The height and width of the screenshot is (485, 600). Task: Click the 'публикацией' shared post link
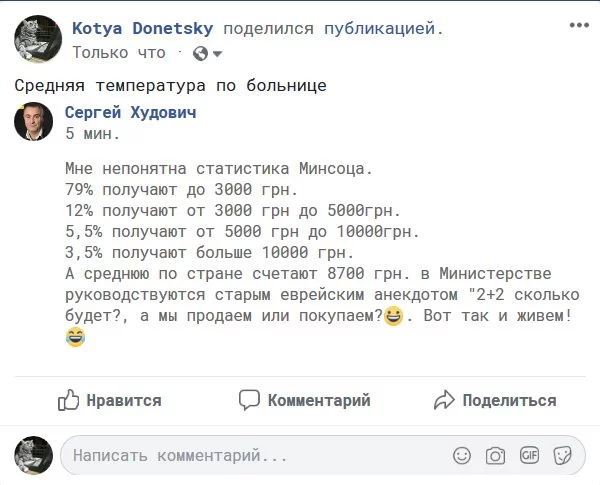pyautogui.click(x=383, y=28)
